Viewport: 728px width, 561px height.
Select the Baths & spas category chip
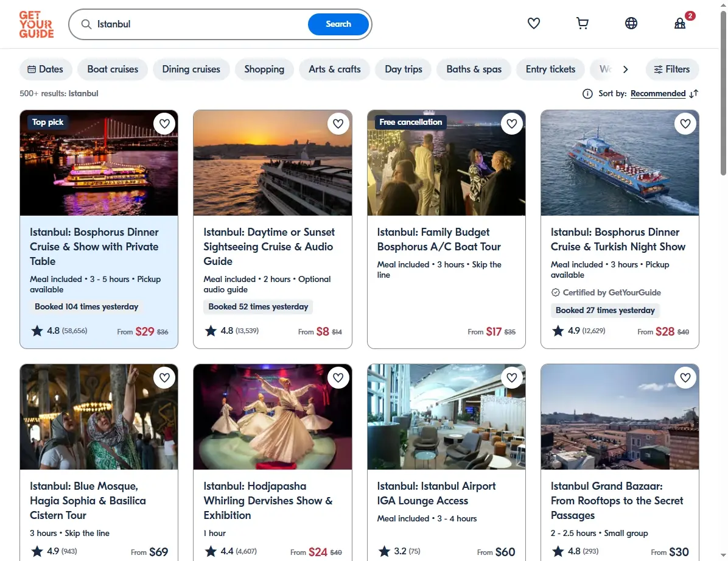click(x=474, y=69)
